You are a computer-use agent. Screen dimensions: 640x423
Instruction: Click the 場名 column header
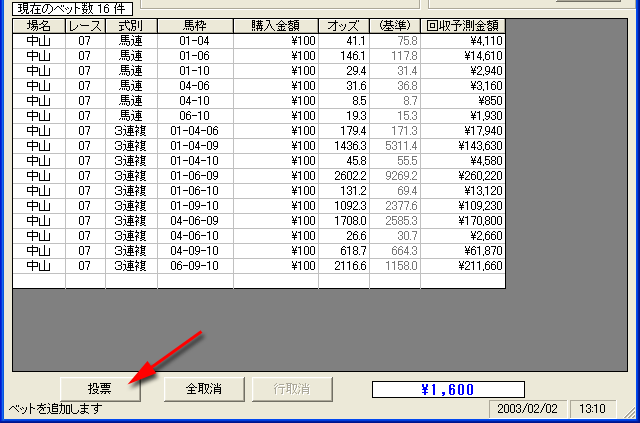point(38,25)
